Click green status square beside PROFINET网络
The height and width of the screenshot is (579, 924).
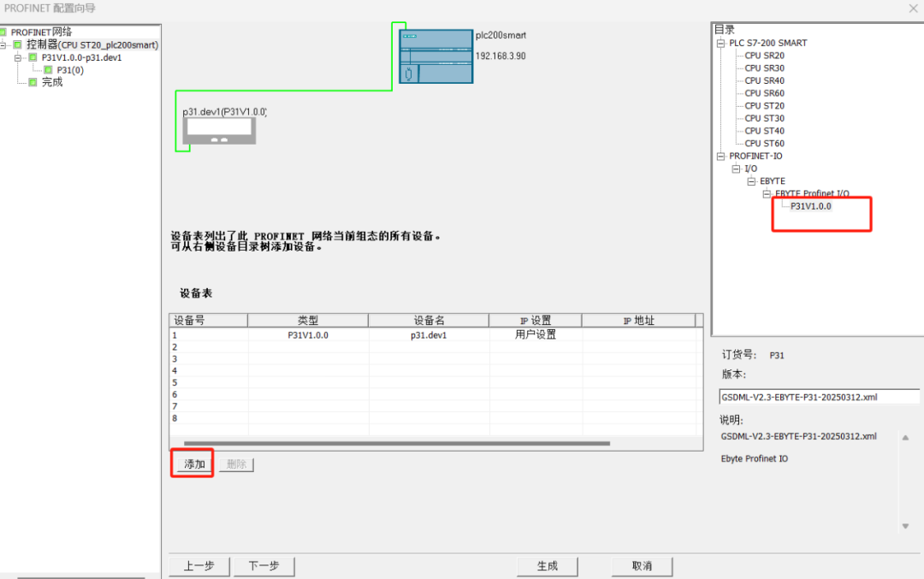tap(3, 32)
